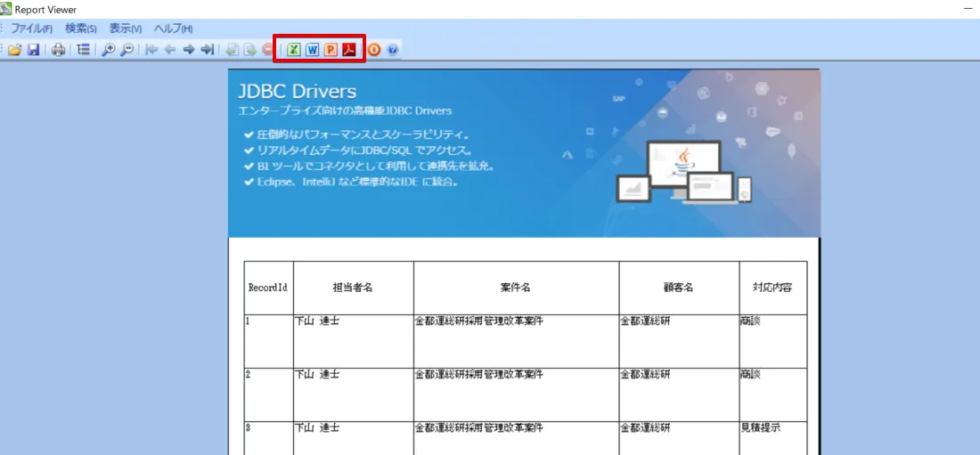Click the orange circular icon in toolbar
980x455 pixels.
(x=374, y=50)
